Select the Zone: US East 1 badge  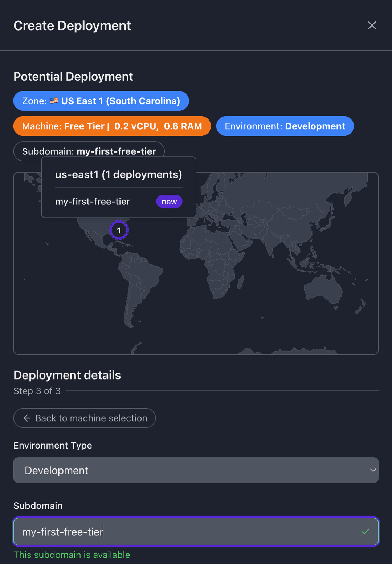click(x=101, y=101)
